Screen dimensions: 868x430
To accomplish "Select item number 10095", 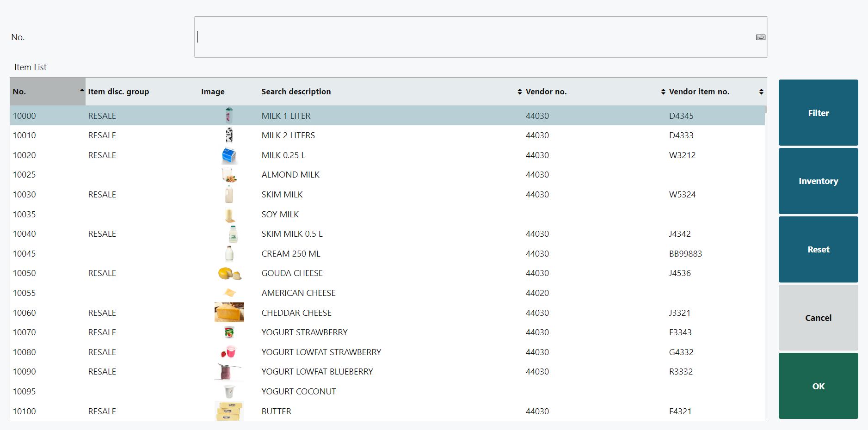I will point(24,392).
